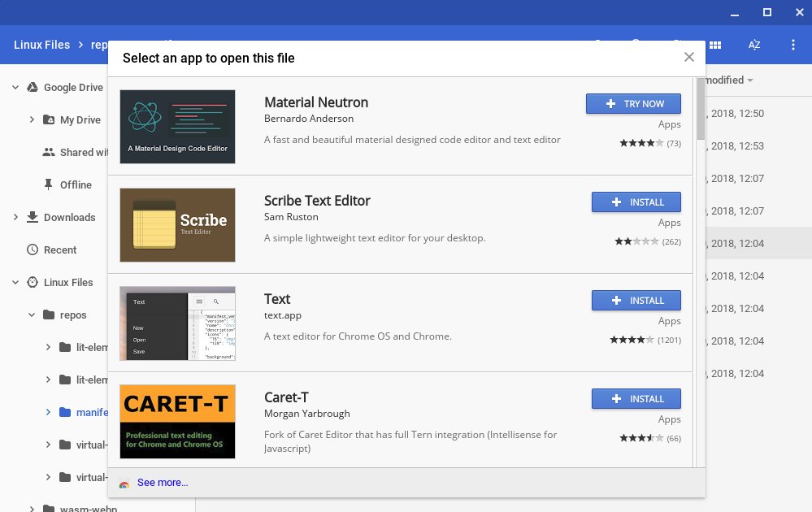Image resolution: width=812 pixels, height=512 pixels.
Task: Install the Caret-T editor
Action: [636, 398]
